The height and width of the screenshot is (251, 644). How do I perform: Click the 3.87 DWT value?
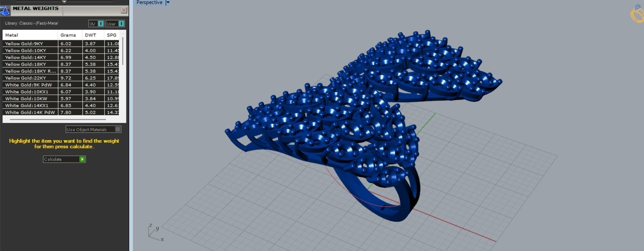pos(90,44)
